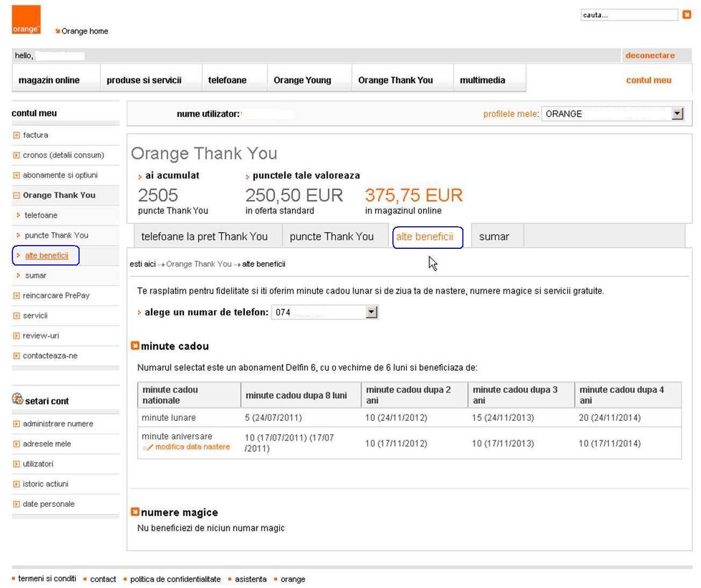Expand reincarcare PrePay plus icon

pyautogui.click(x=16, y=296)
